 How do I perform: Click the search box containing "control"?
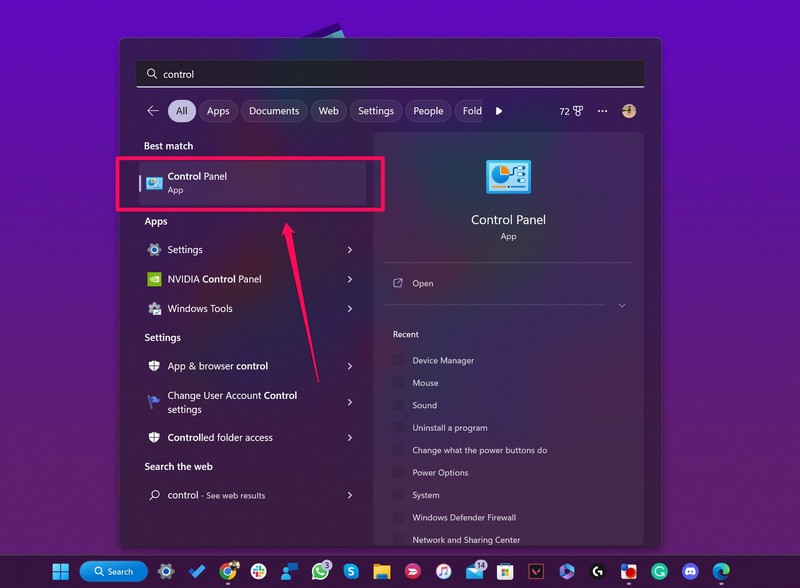tap(390, 74)
